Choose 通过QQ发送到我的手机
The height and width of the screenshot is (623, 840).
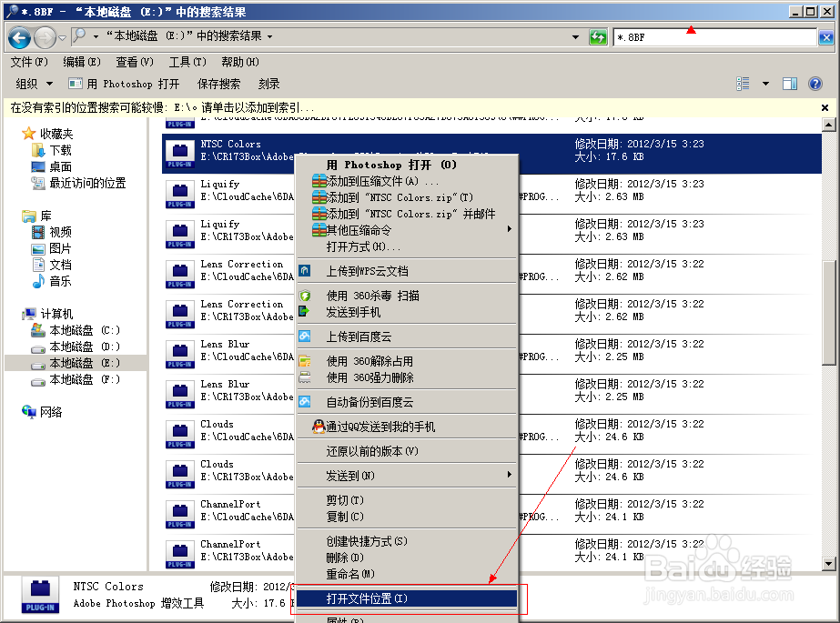point(407,427)
